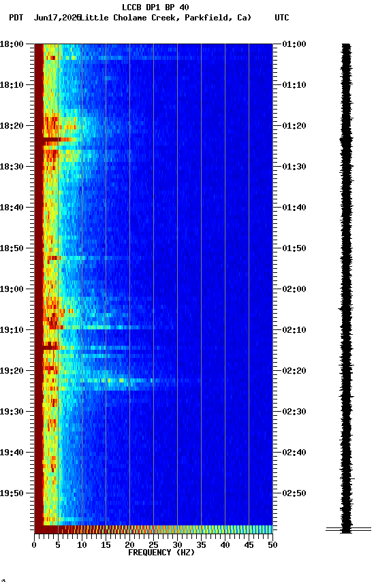This screenshot has height=588, width=376.
Task: Click the 01:50 UTC time tick label
Action: (294, 248)
